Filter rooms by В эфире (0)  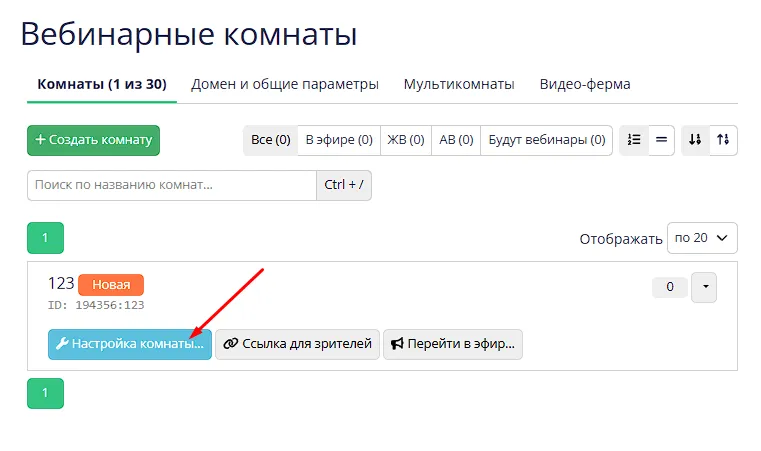click(x=338, y=140)
